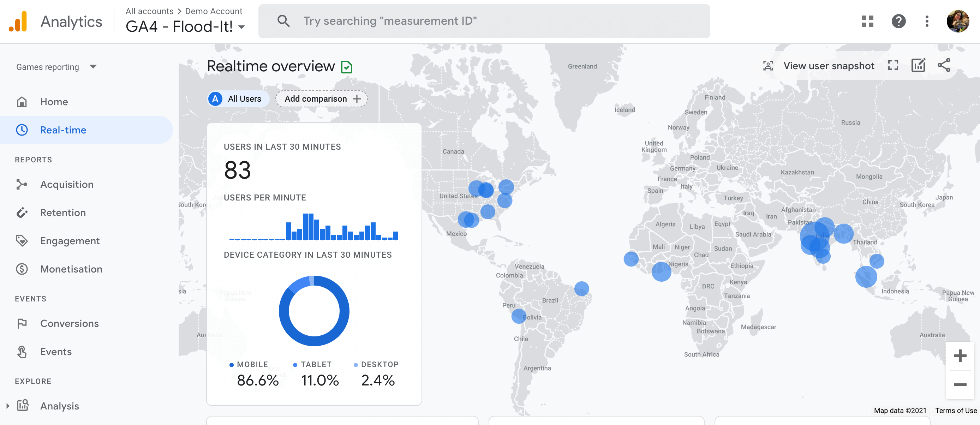This screenshot has width=980, height=425.
Task: Click Add comparison
Action: tap(322, 98)
